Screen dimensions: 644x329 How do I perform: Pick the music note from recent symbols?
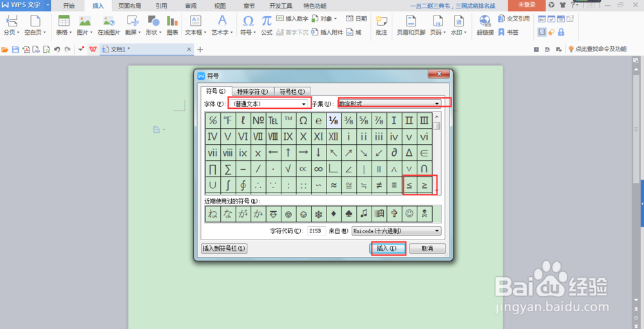coord(364,214)
